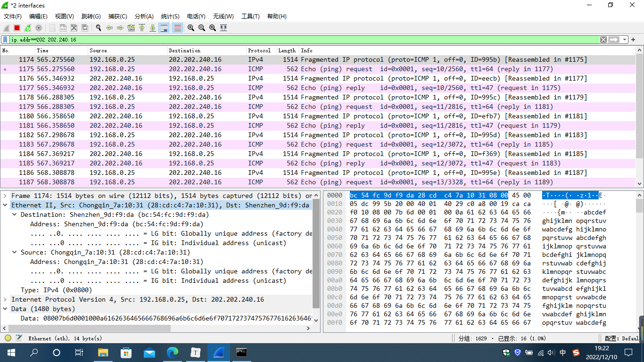Switch input language via the 中 indicator
This screenshot has height=362, width=644.
(563, 352)
